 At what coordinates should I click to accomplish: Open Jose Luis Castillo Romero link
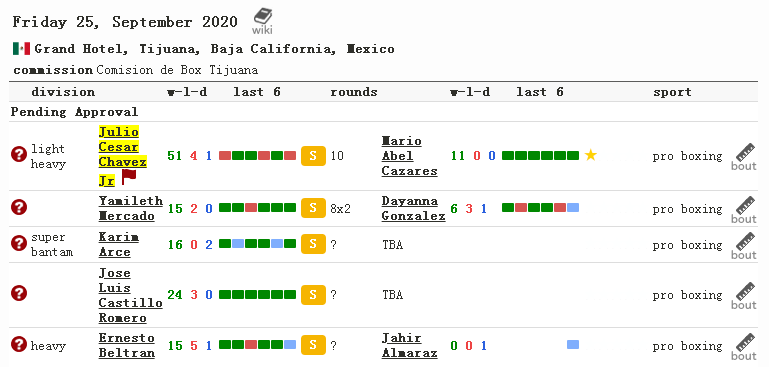pos(130,295)
